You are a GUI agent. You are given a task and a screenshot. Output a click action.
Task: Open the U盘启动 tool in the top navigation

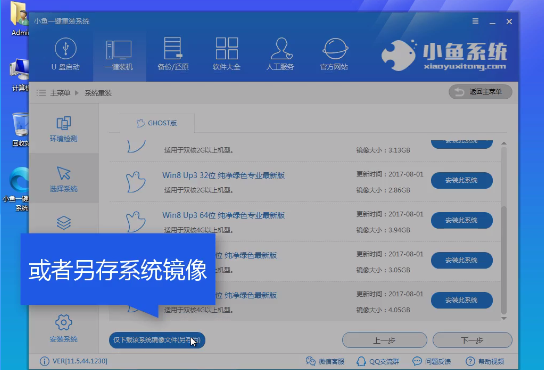66,54
